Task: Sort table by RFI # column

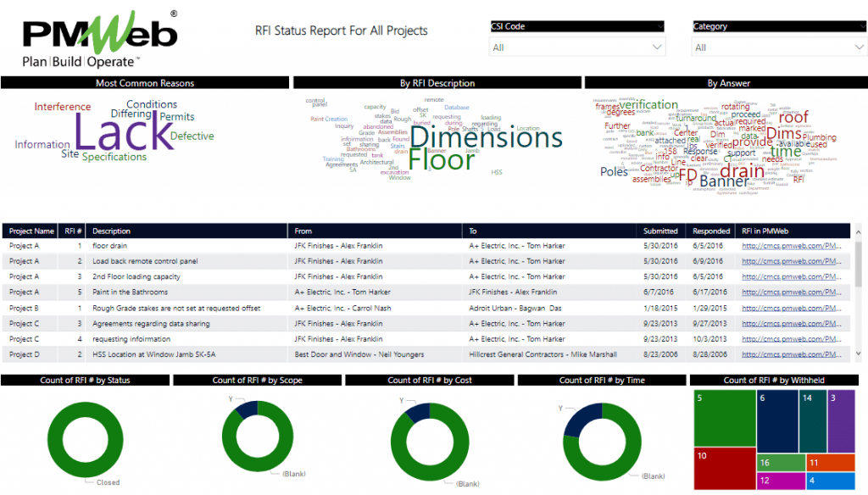Action: pos(73,231)
